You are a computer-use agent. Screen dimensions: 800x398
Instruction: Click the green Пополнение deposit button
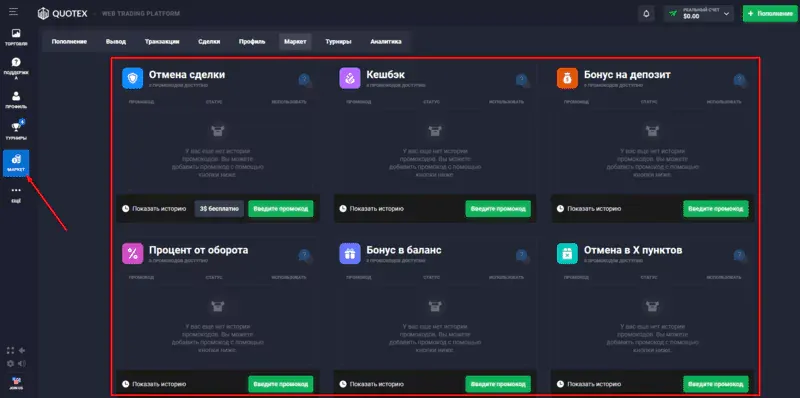coord(771,14)
